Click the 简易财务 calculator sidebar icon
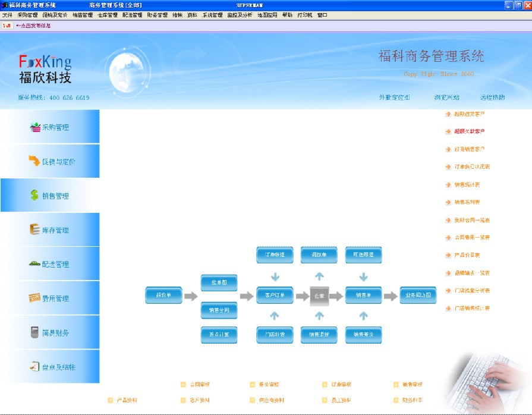The width and height of the screenshot is (532, 415). point(34,332)
